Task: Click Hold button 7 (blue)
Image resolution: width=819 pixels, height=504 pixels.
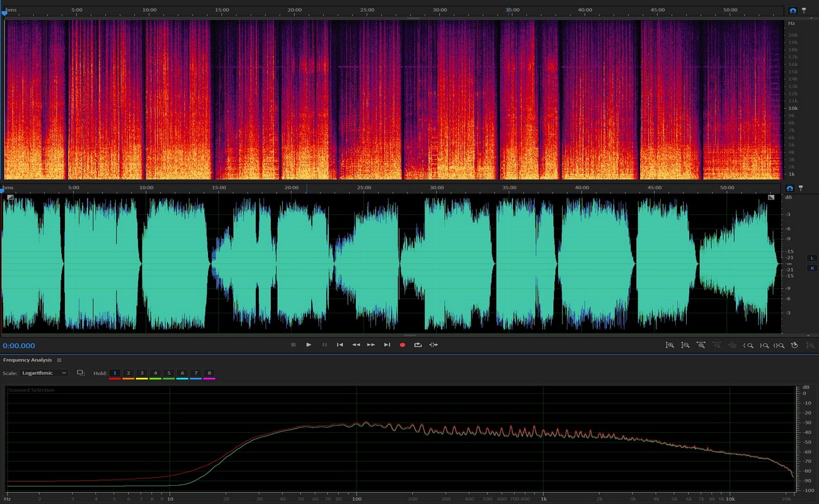Action: [196, 374]
